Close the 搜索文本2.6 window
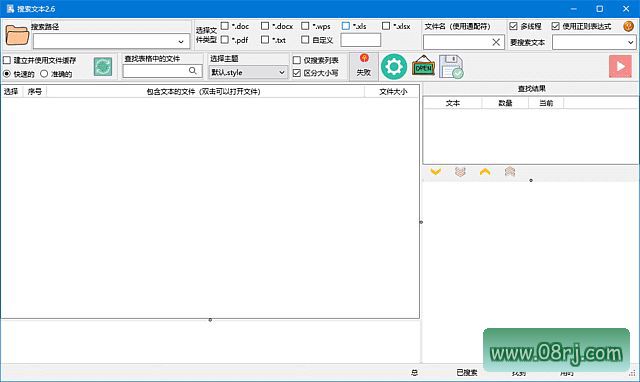This screenshot has width=640, height=382. tap(626, 9)
